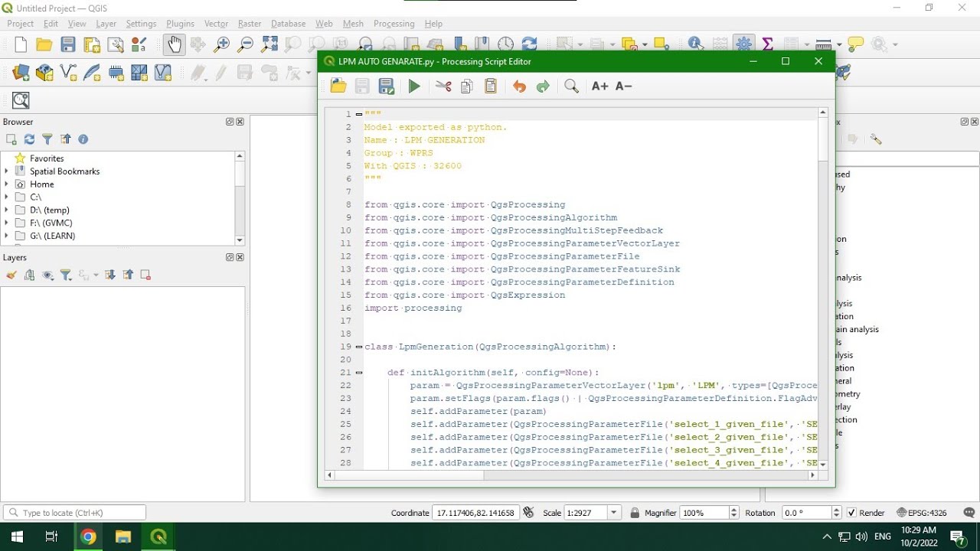Open the Scale dropdown in status bar

[x=614, y=513]
